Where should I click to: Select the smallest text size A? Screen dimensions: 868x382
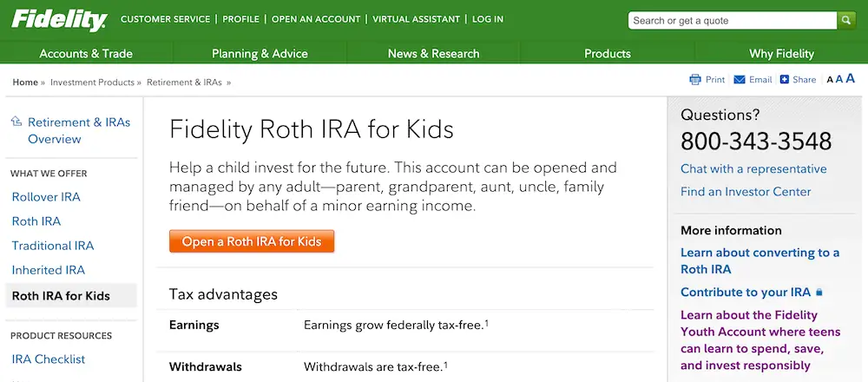tap(830, 80)
